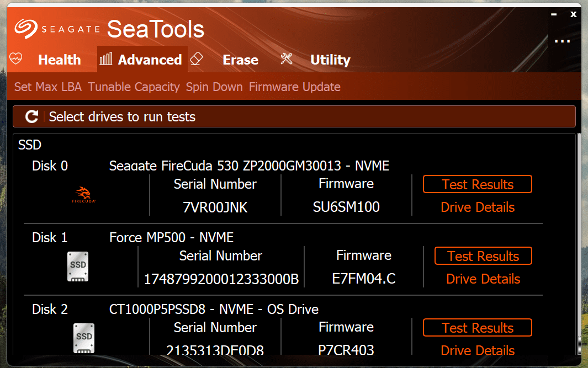Image resolution: width=588 pixels, height=368 pixels.
Task: Click the SSD icon for Disk 1
Action: [x=78, y=266]
